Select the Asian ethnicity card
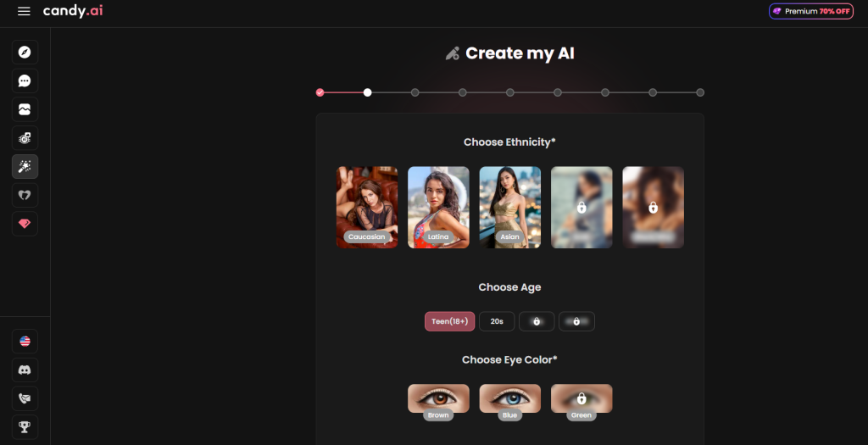Image resolution: width=868 pixels, height=445 pixels. [509, 208]
